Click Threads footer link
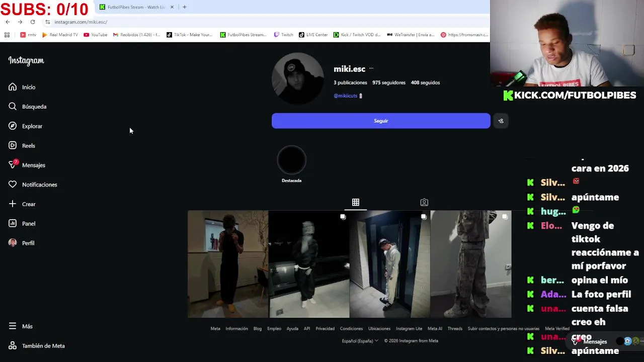This screenshot has width=644, height=362. point(455,329)
